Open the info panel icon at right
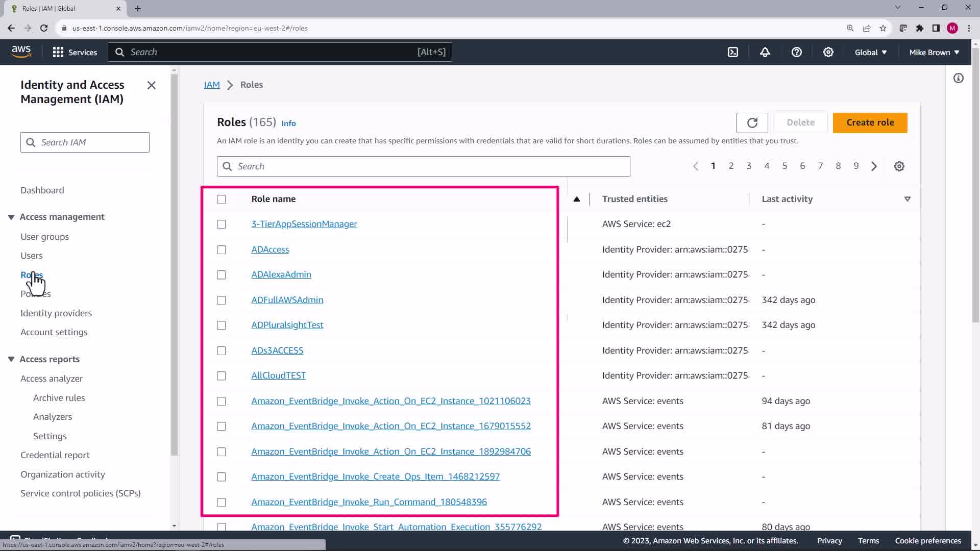980x551 pixels. [x=958, y=78]
